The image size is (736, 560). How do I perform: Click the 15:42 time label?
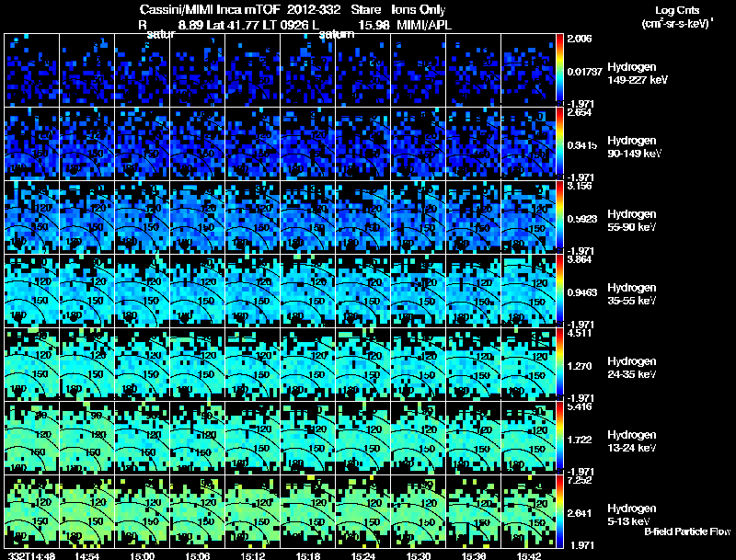coord(528,555)
